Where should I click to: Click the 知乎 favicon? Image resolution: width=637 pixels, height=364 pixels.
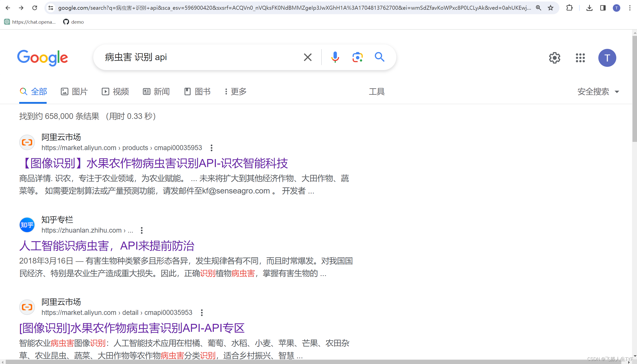pos(27,225)
